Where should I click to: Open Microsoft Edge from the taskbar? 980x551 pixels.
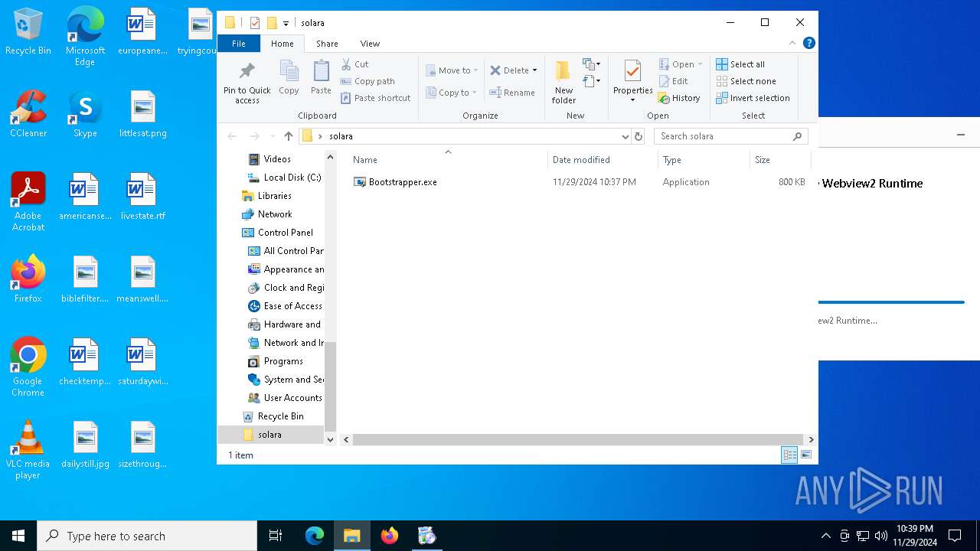point(315,536)
